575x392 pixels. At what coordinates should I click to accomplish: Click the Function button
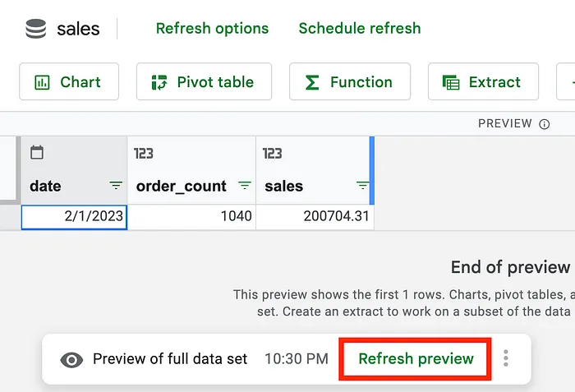[350, 81]
